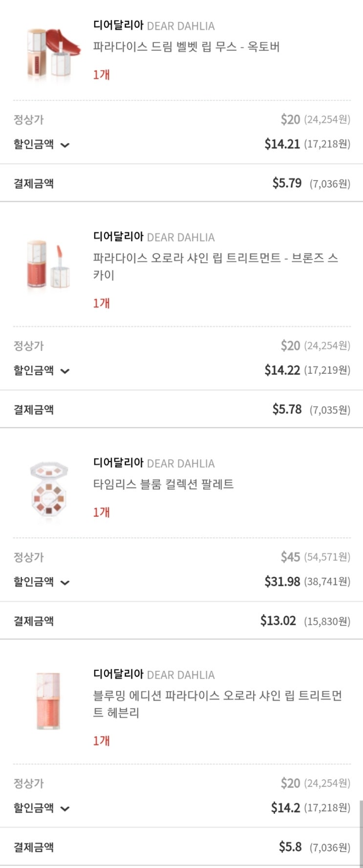Open 파라다이스 드림 벨벳 립 무스 product link
Screen dimensions: 363x868
186,47
